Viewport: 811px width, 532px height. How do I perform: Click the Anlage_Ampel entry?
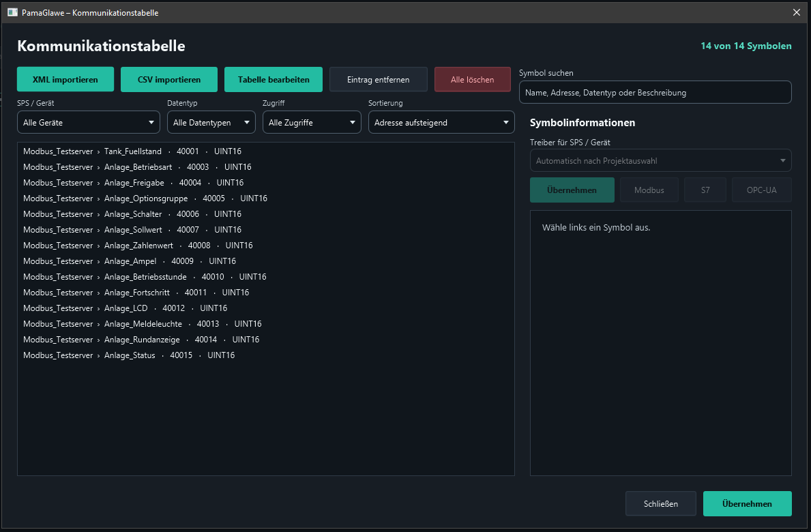click(x=266, y=261)
